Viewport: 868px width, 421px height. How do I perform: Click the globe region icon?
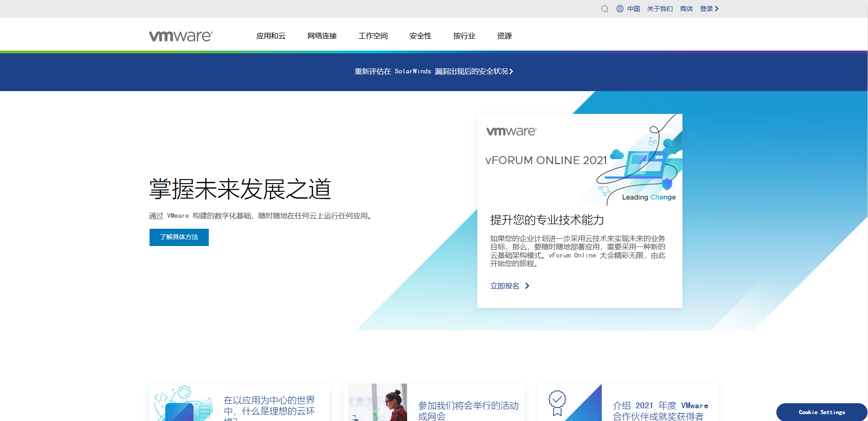point(620,9)
